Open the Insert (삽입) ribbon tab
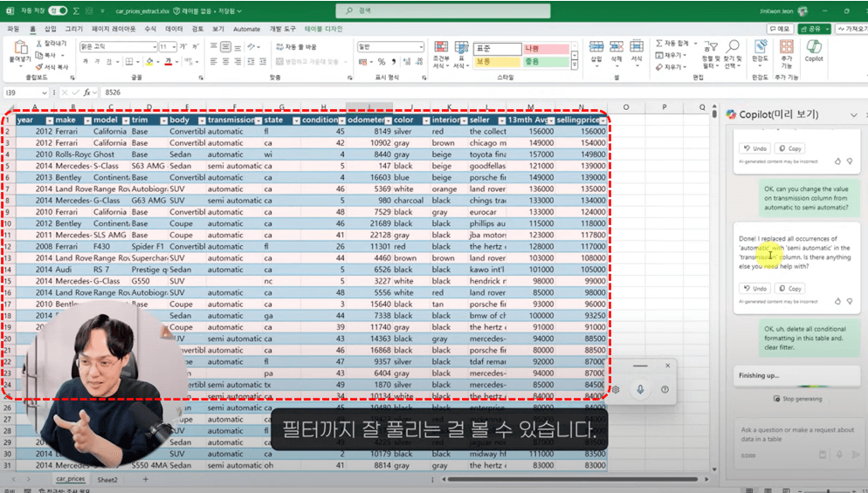The height and width of the screenshot is (493, 868). point(50,29)
